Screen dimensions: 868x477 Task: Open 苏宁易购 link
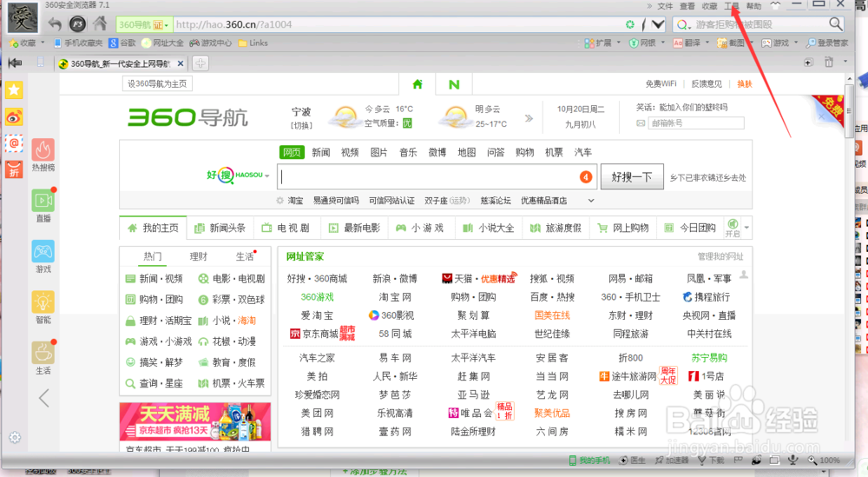coord(709,358)
